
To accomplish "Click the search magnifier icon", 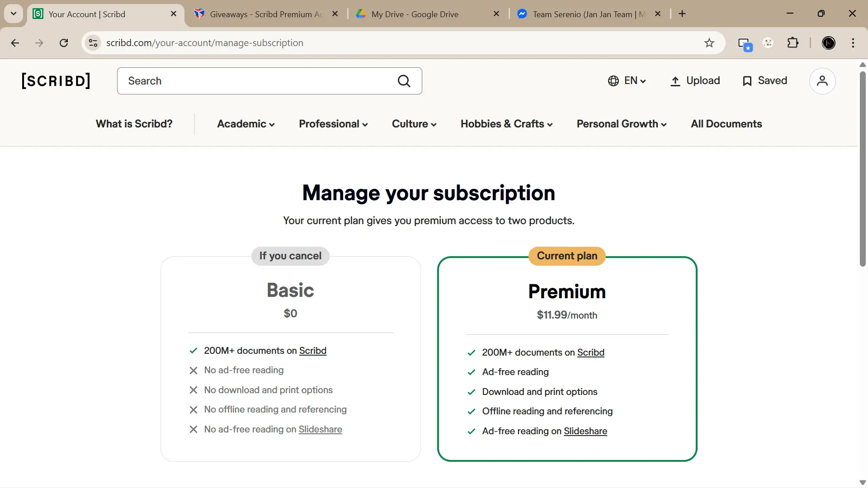I will click(404, 81).
